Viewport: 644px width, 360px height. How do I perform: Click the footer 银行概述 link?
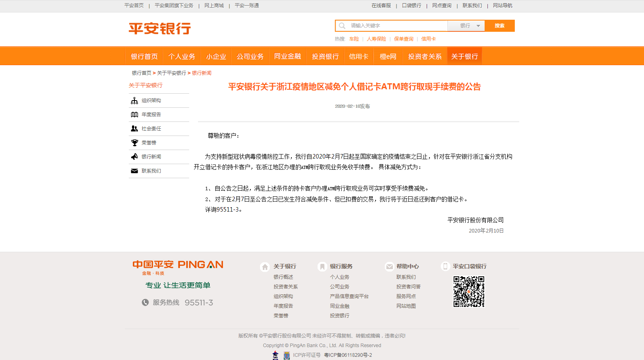[283, 277]
